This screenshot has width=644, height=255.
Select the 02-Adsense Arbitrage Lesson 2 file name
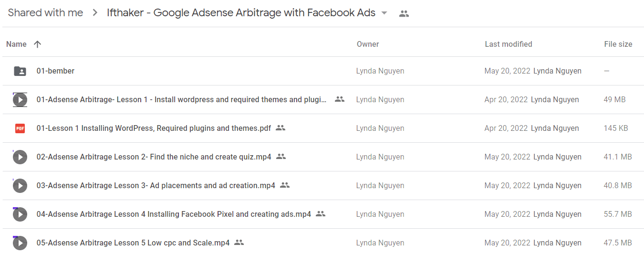click(x=154, y=157)
